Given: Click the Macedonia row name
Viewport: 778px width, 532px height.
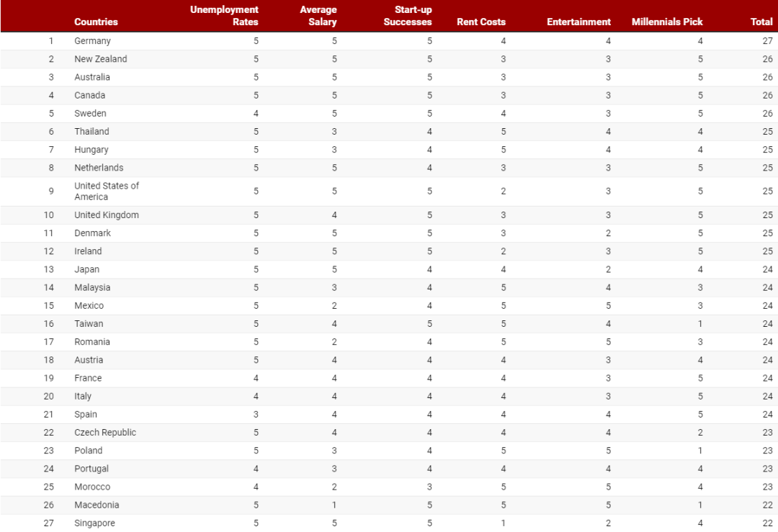Looking at the screenshot, I should point(97,505).
